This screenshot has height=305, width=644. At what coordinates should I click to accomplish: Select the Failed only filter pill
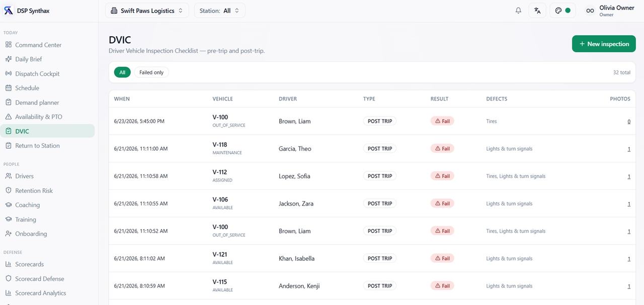tap(151, 72)
